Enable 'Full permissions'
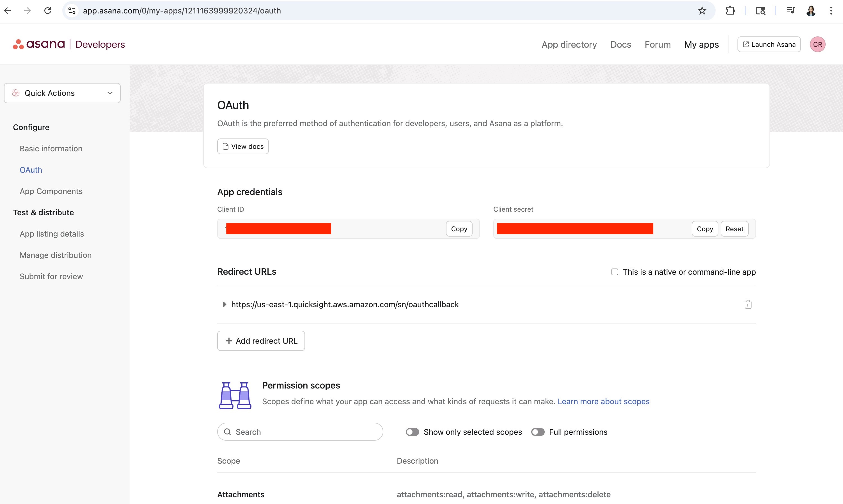The image size is (843, 504). point(538,432)
